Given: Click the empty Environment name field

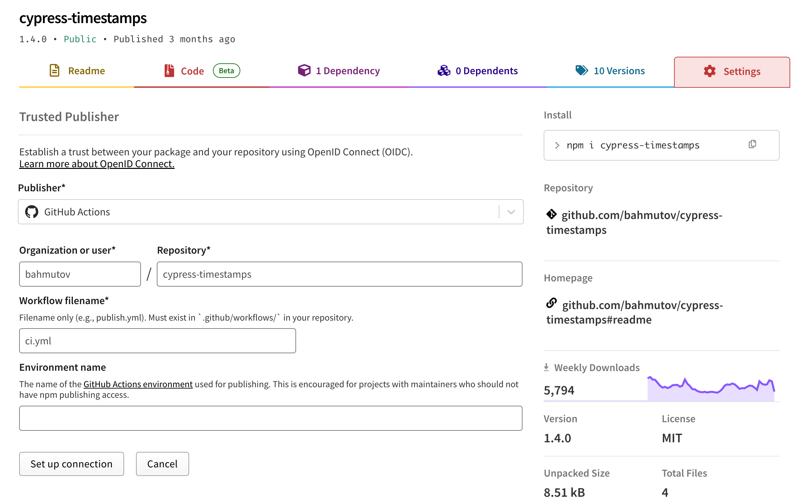Looking at the screenshot, I should [x=270, y=418].
